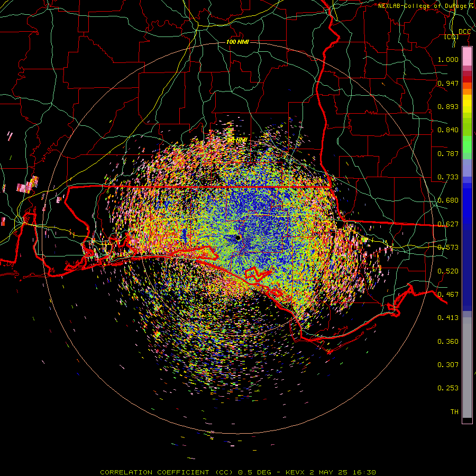Click the 50 NMI range ring label

tap(237, 140)
